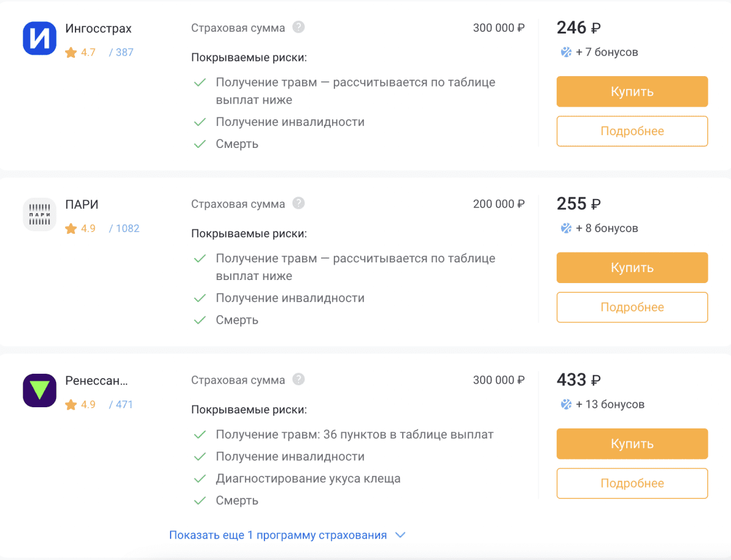Viewport: 731px width, 560px height.
Task: Click the Ренессанс purple logo icon
Action: pos(40,390)
